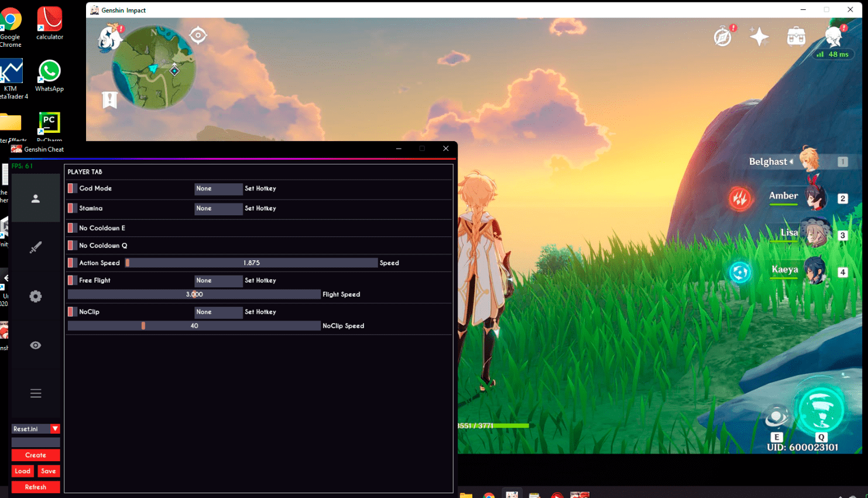Viewport: 868px width, 498px height.
Task: Open Google Chrome desktop shortcut
Action: 11,28
